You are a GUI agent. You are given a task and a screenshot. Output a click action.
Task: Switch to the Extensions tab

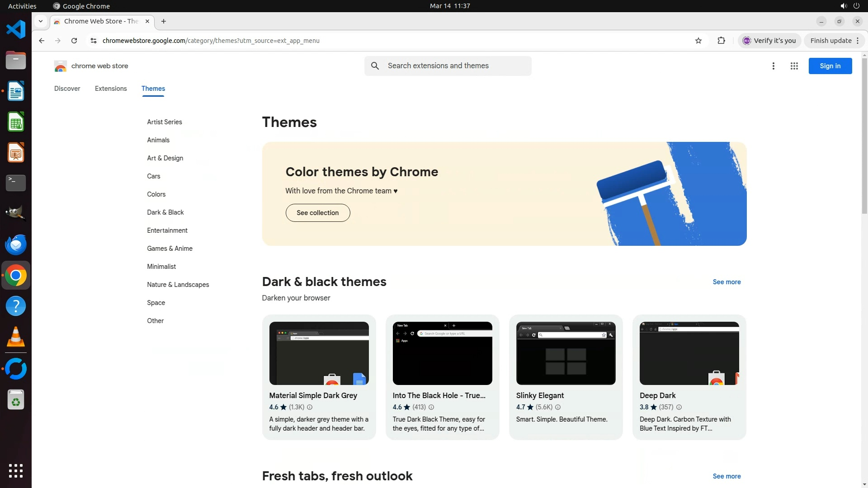[111, 89]
